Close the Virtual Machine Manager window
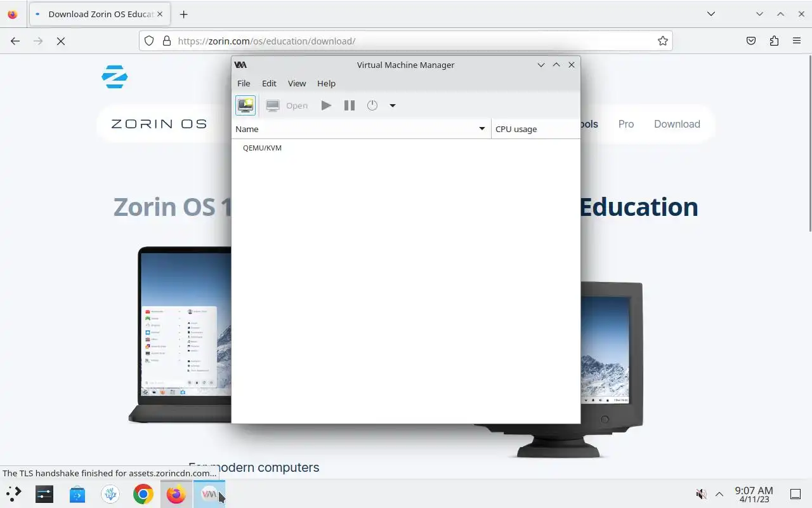The width and height of the screenshot is (812, 508). click(x=572, y=65)
